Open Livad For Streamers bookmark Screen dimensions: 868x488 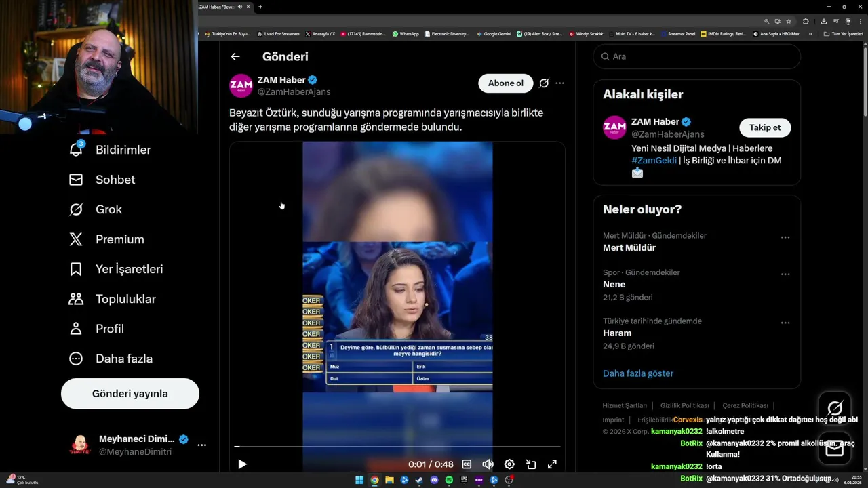(x=278, y=33)
